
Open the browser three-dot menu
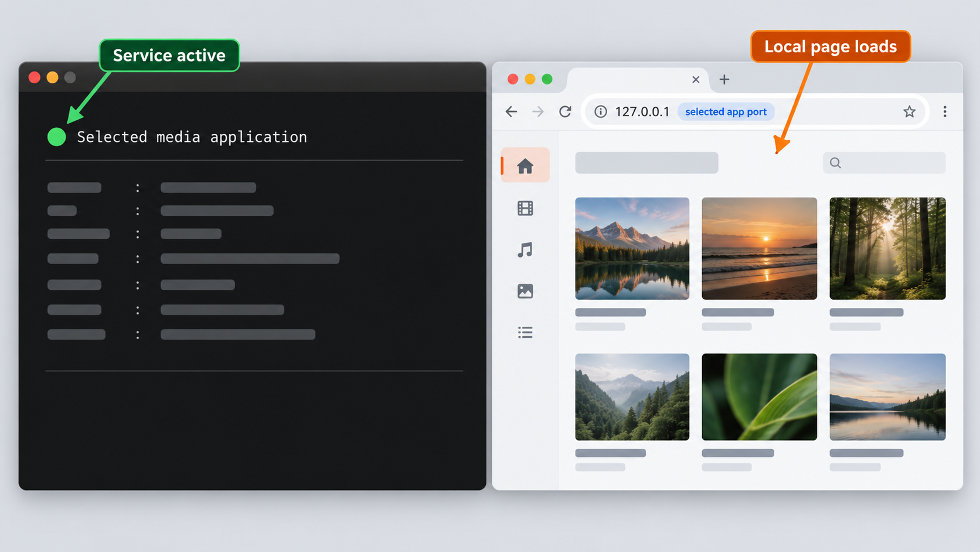945,111
